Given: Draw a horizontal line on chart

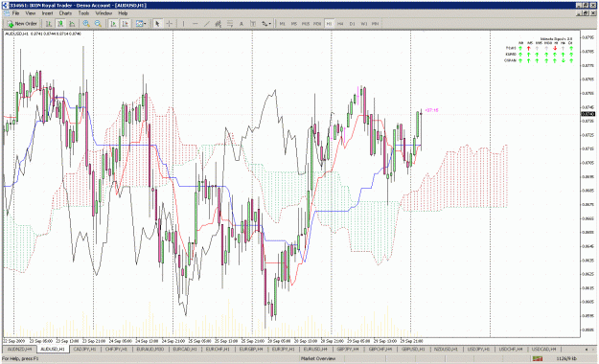Looking at the screenshot, I should tap(195, 24).
